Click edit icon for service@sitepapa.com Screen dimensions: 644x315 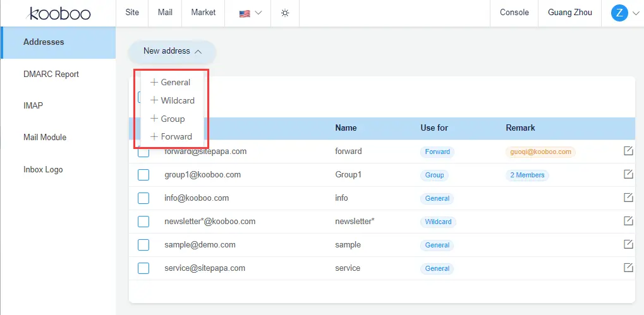628,268
